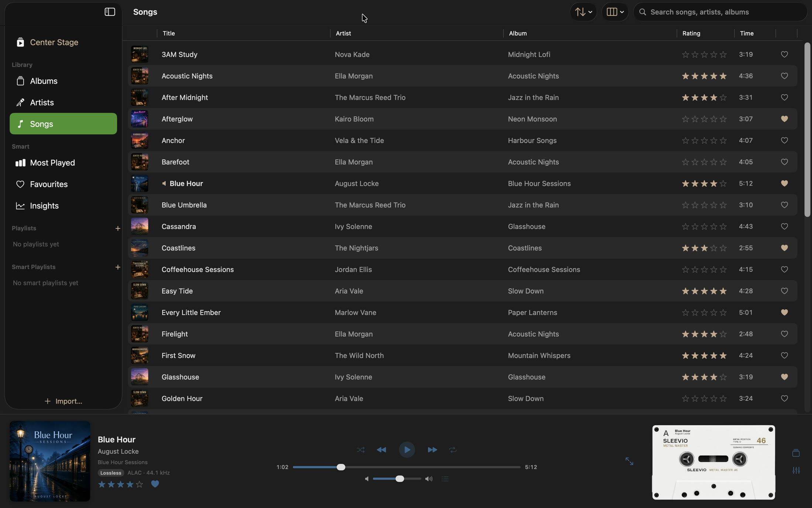Adjust the volume slider
The width and height of the screenshot is (812, 508).
click(x=397, y=479)
